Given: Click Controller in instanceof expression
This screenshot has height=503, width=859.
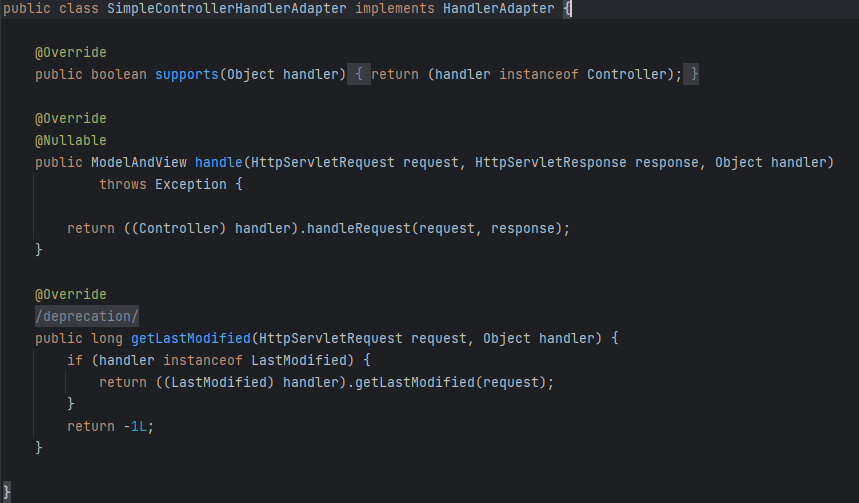Looking at the screenshot, I should click(x=627, y=74).
